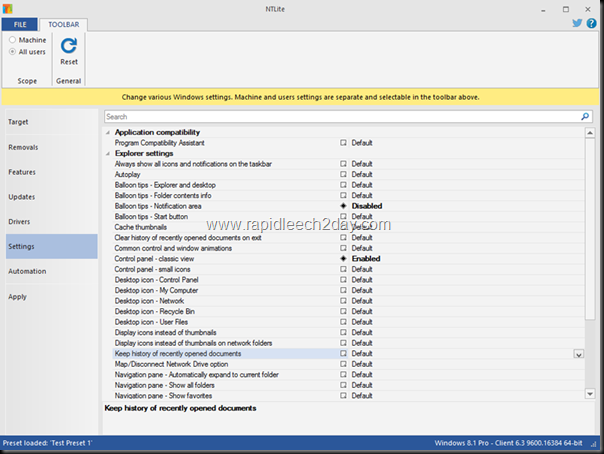The height and width of the screenshot is (454, 604).
Task: Click state icon for Balloon tips Explorer and desktop
Action: click(343, 185)
